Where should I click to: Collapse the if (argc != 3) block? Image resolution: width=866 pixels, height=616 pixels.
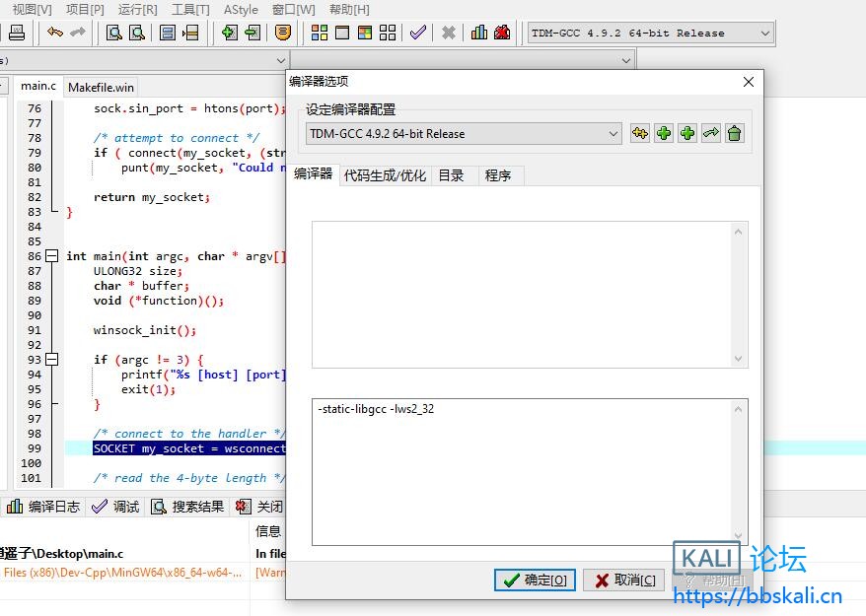coord(52,360)
